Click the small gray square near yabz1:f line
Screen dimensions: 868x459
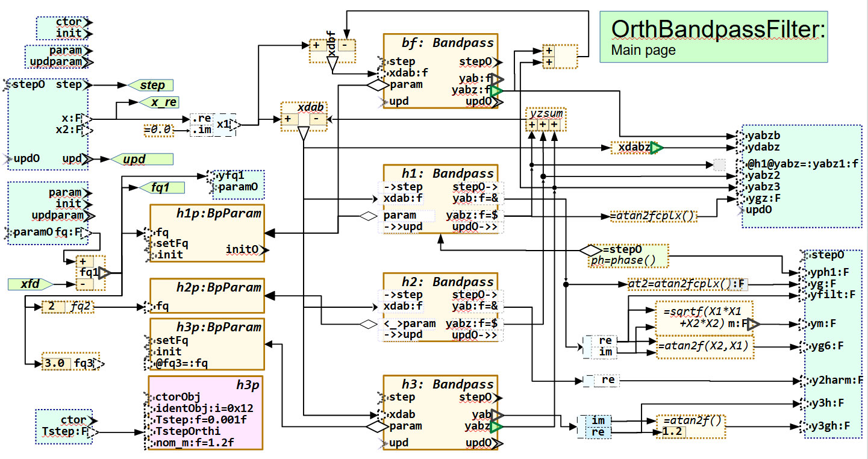719,164
